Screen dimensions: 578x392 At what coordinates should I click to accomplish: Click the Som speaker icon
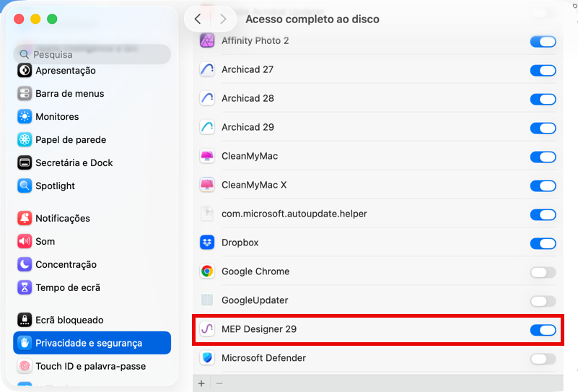click(25, 241)
